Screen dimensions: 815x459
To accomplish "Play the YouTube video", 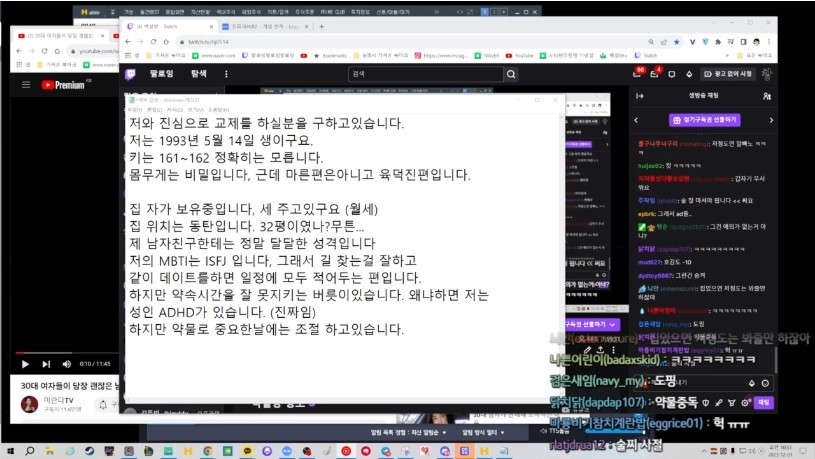I will point(25,363).
